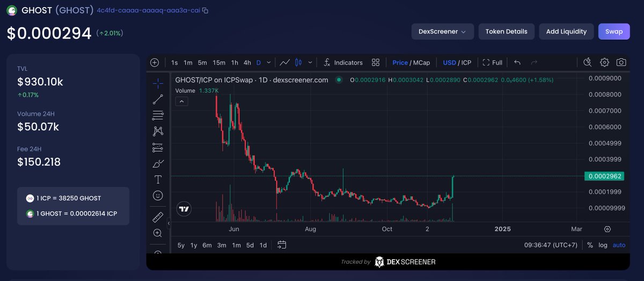The image size is (644, 281).
Task: Activate the zoom in tool
Action: point(158,233)
